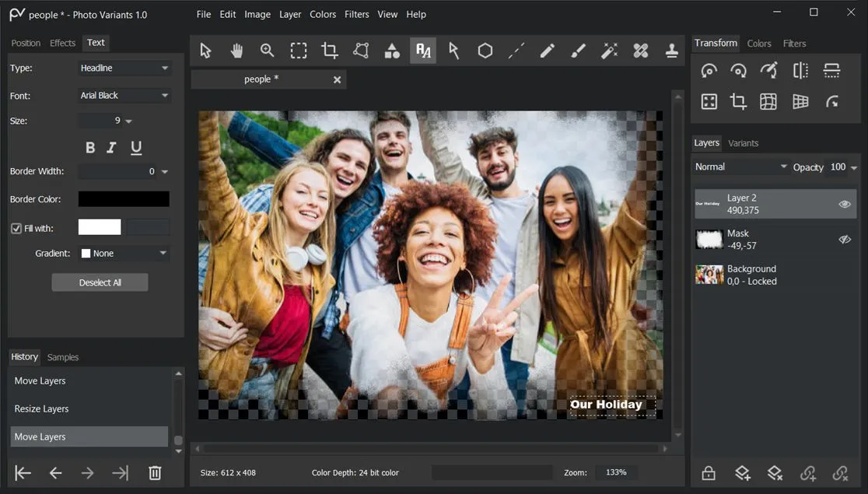Uncheck the Fill with checkbox

pos(16,227)
